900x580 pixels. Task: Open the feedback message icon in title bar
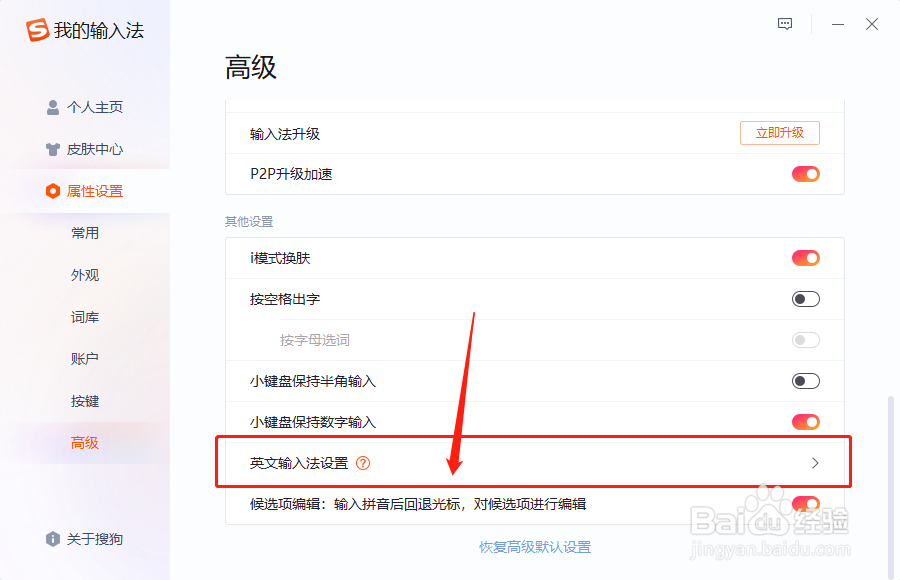coord(784,23)
